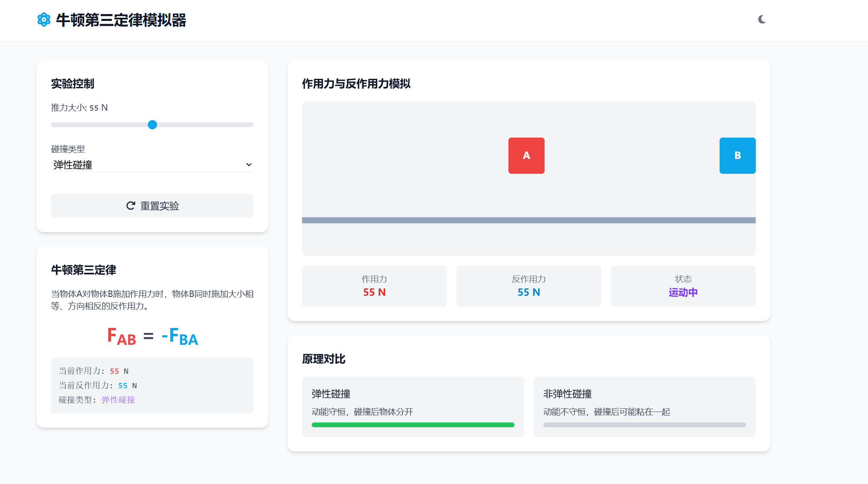Click the green 弹性碰撞 progress bar

pyautogui.click(x=413, y=425)
